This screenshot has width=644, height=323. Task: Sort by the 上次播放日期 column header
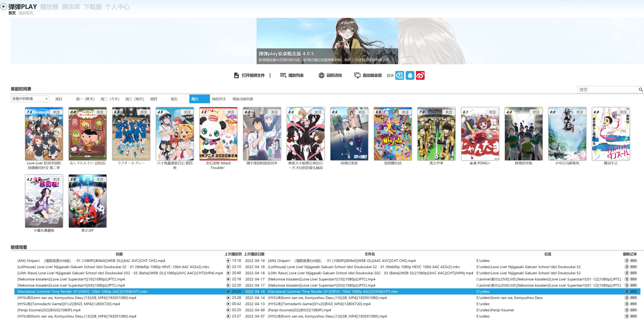tap(254, 254)
